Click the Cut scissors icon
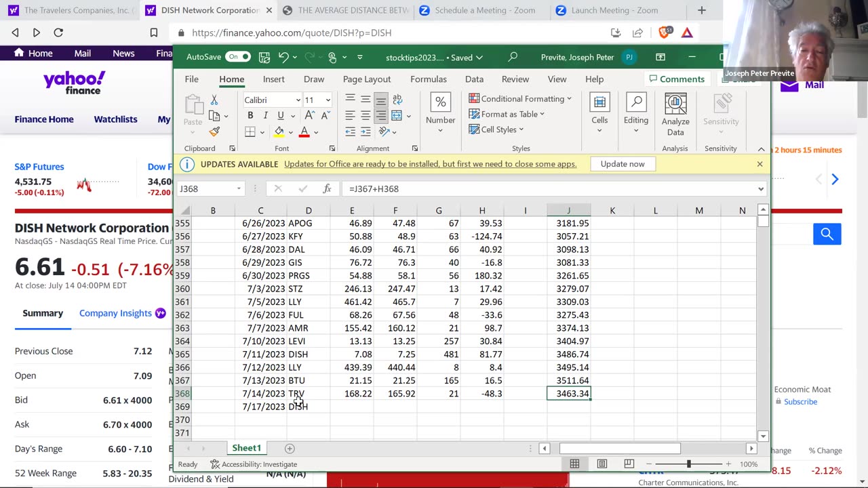868x488 pixels. pyautogui.click(x=214, y=100)
